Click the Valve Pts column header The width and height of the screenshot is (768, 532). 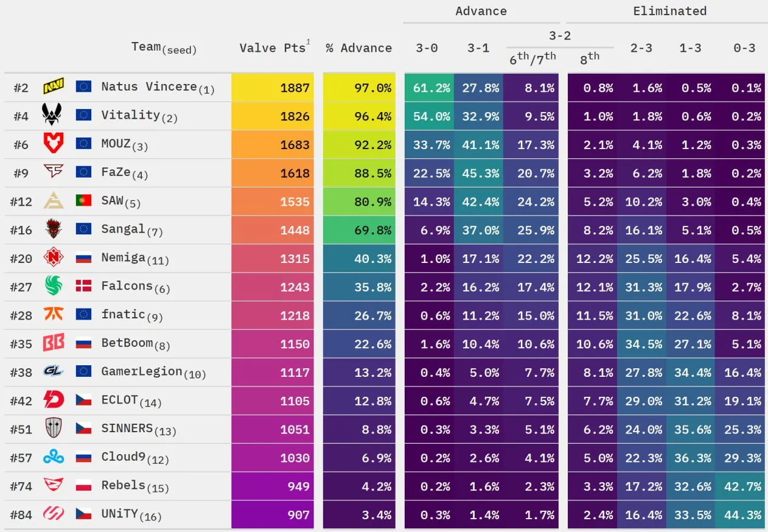point(274,47)
